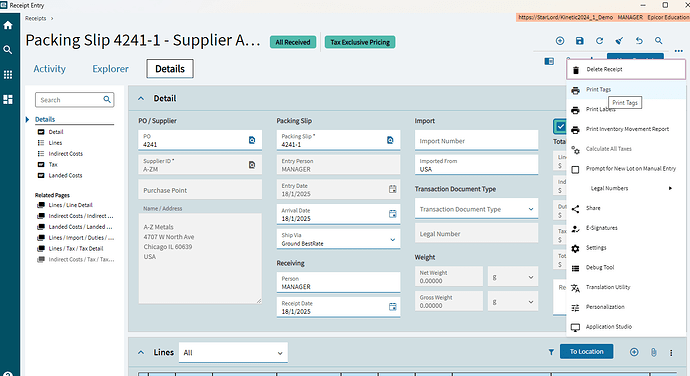Viewport: 690px width, 376px height.
Task: Click the Save icon in the toolbar
Action: pyautogui.click(x=580, y=41)
